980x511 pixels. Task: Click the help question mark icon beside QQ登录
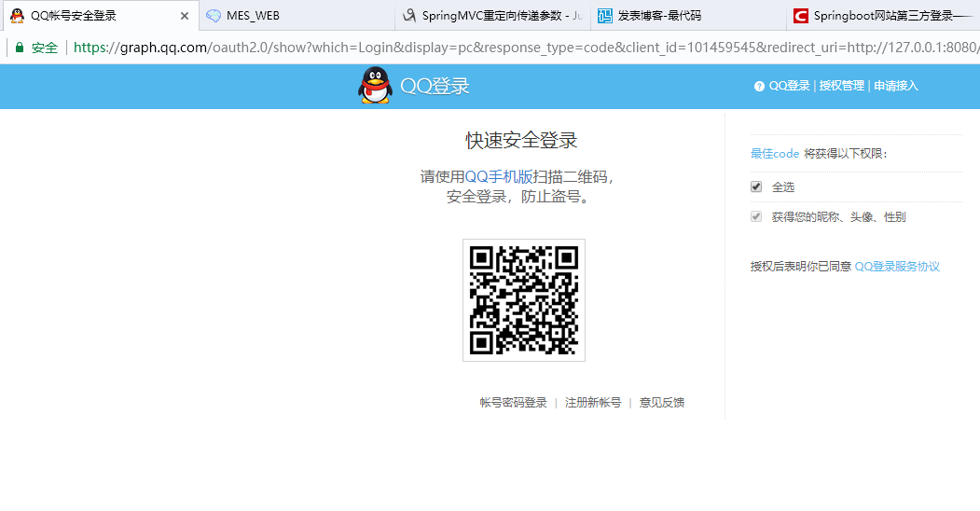click(759, 86)
